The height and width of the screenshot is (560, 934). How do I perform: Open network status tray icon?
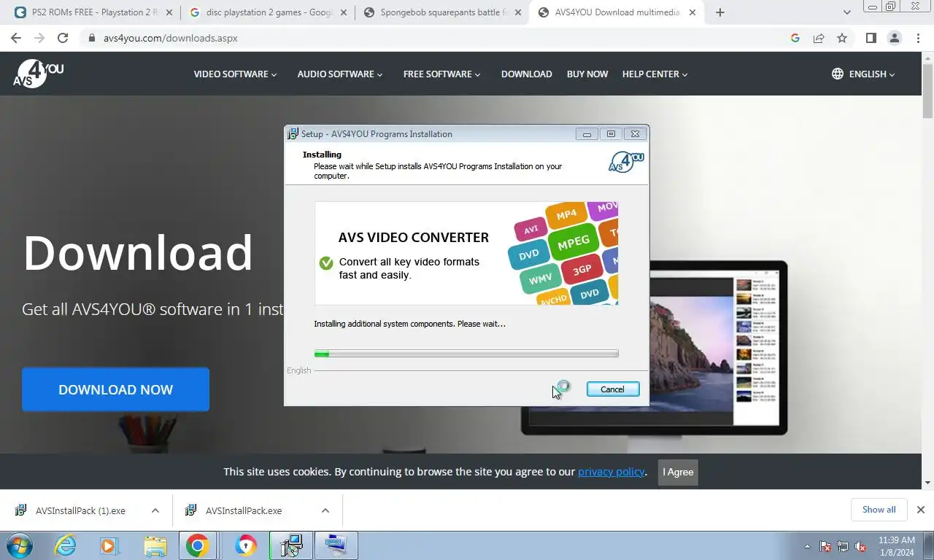843,546
